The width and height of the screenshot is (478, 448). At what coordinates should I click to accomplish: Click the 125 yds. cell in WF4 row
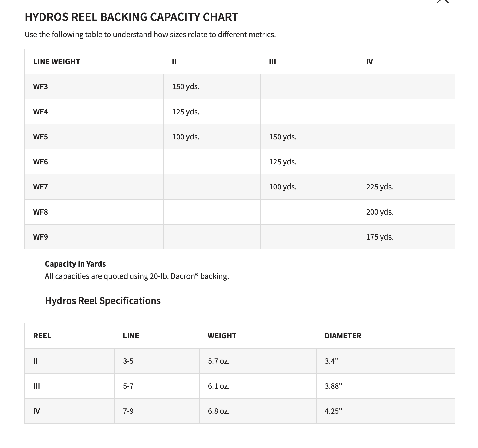coord(186,112)
